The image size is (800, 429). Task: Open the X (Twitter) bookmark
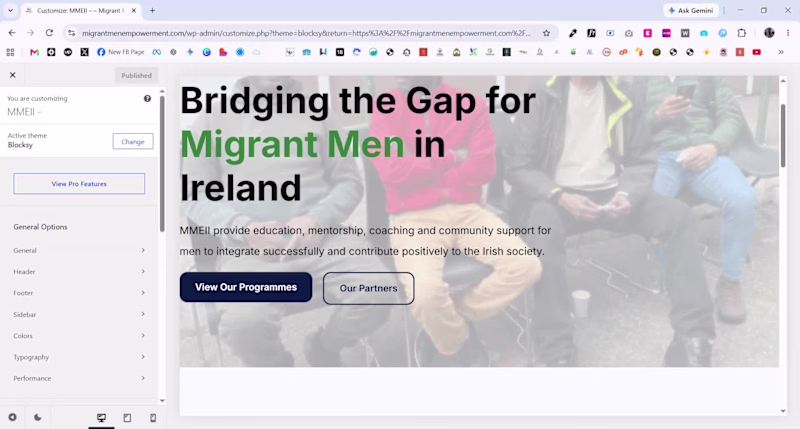point(84,52)
